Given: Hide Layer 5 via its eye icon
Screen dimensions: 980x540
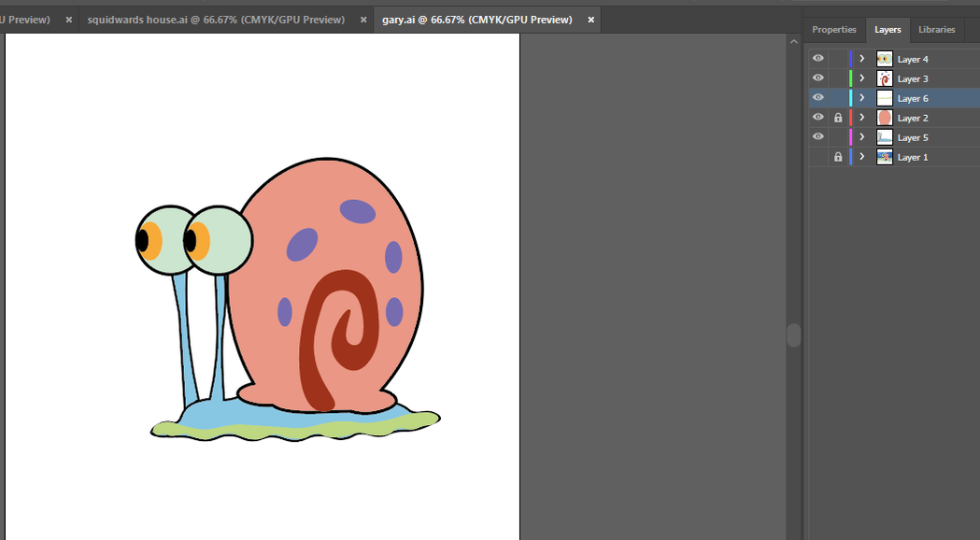Looking at the screenshot, I should (x=817, y=137).
